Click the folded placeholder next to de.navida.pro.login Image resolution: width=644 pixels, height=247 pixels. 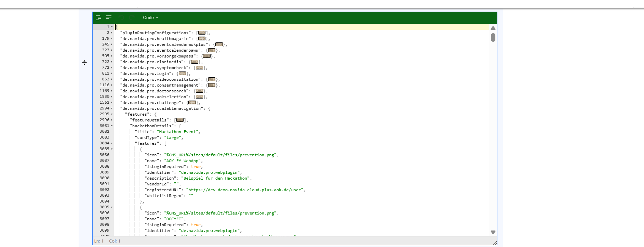click(x=182, y=74)
